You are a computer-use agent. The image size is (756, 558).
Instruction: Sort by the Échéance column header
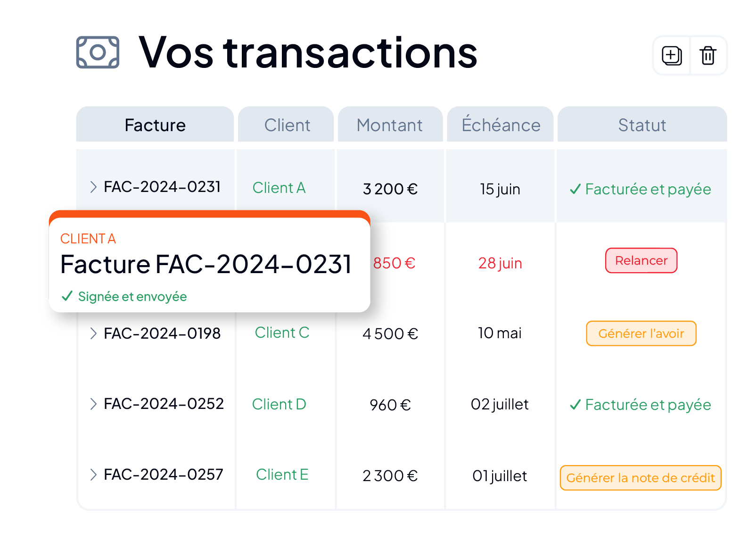500,124
